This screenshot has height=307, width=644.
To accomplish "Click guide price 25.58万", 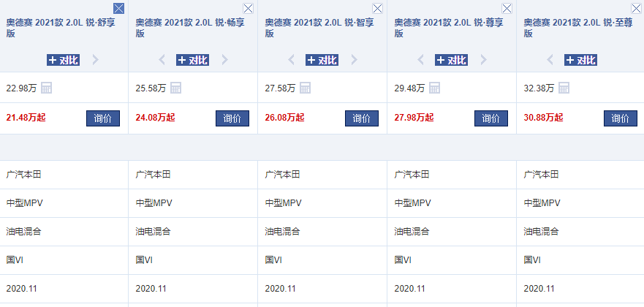I will [151, 88].
